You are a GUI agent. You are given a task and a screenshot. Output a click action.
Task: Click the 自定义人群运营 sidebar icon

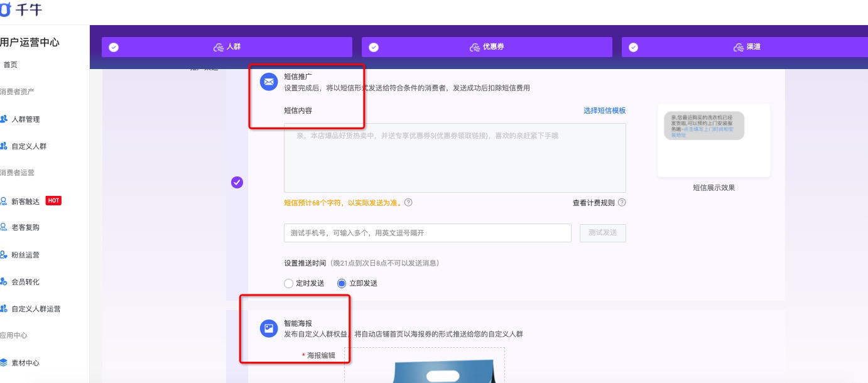click(x=4, y=309)
